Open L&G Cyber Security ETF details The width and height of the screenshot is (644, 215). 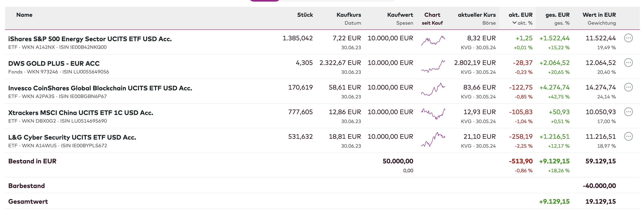(72, 137)
